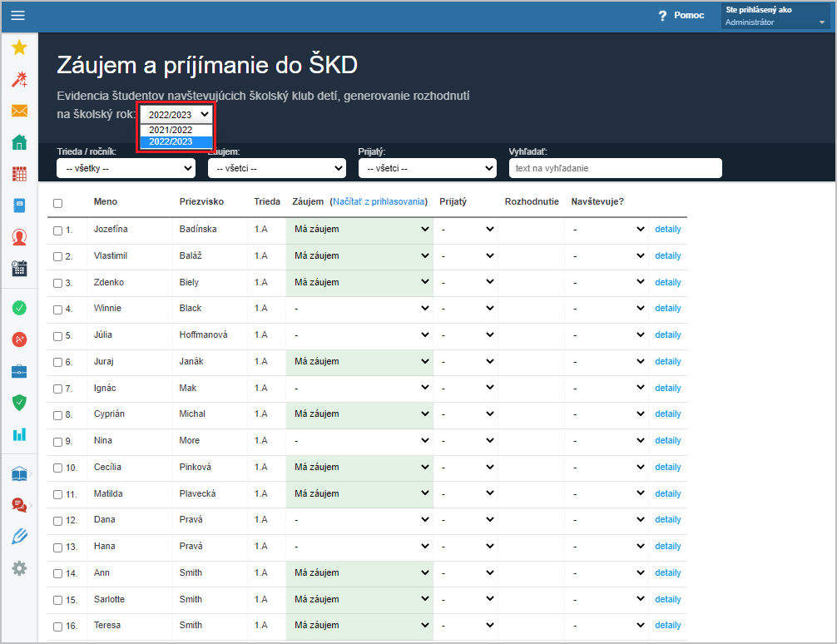
Task: Click the Načítať z prihlasovania link
Action: click(x=379, y=201)
